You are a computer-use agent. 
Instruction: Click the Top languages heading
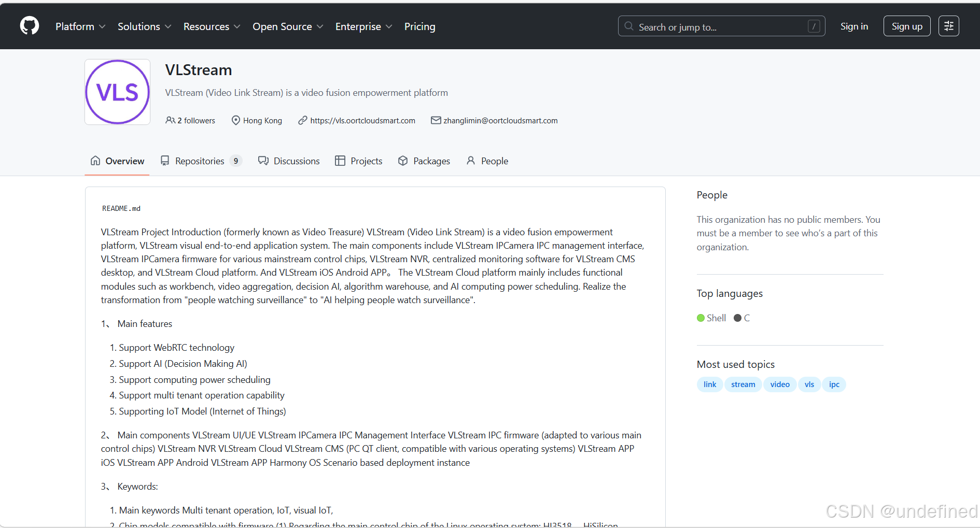click(x=730, y=293)
